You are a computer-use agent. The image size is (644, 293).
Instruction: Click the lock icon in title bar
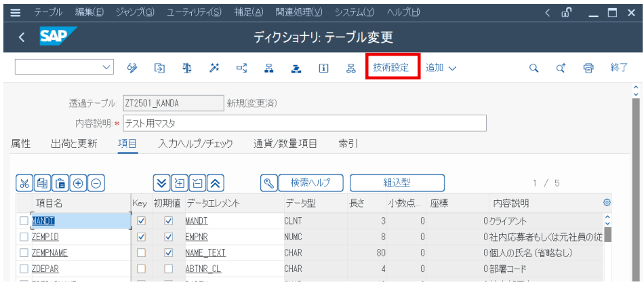point(566,13)
